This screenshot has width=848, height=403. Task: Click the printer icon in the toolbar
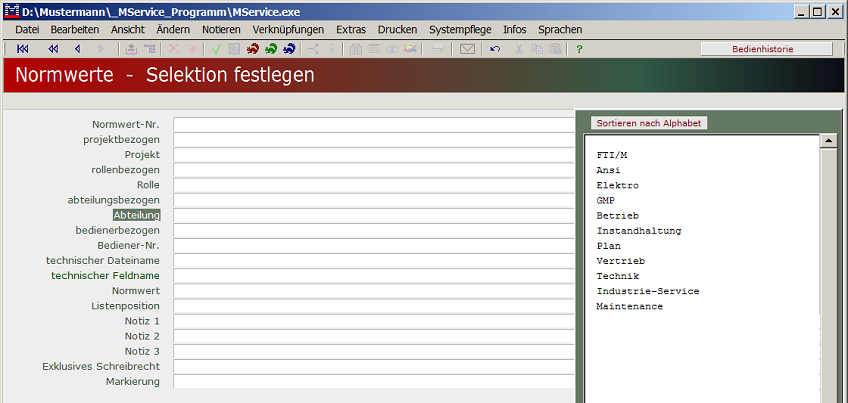tap(437, 49)
